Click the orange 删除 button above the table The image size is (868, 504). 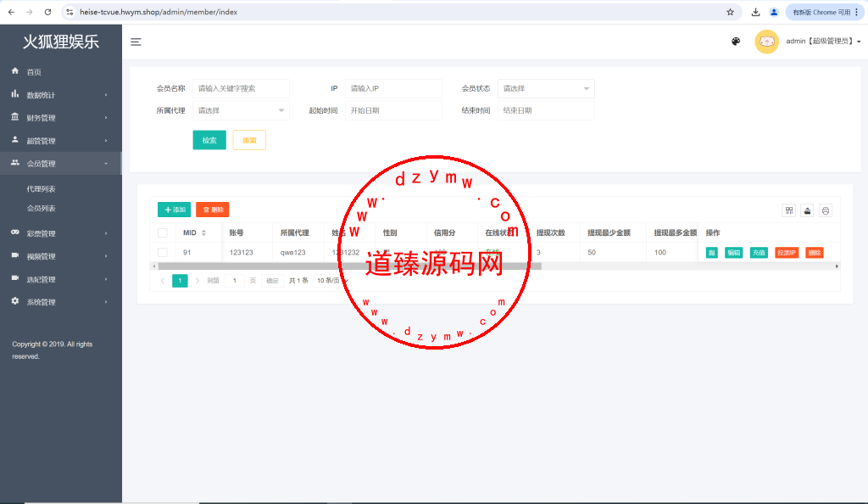pyautogui.click(x=213, y=210)
